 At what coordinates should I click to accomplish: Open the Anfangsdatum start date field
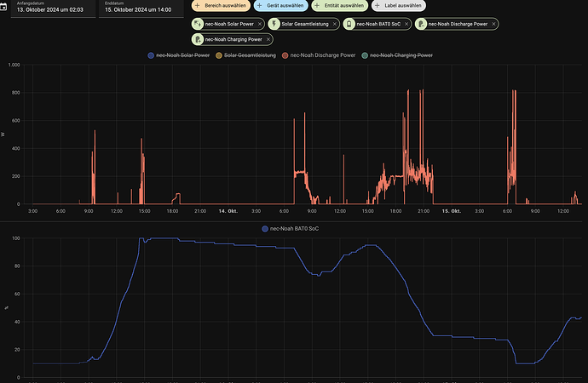pyautogui.click(x=51, y=9)
